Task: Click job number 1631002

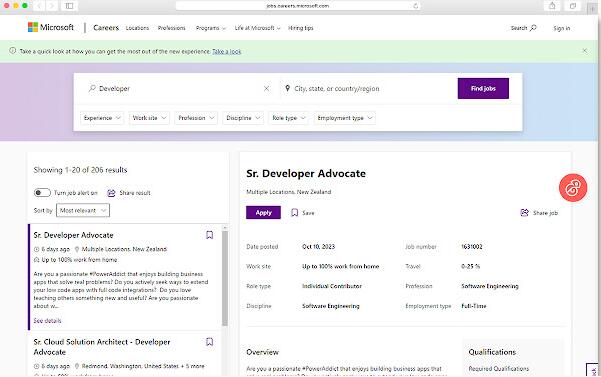Action: coord(471,247)
